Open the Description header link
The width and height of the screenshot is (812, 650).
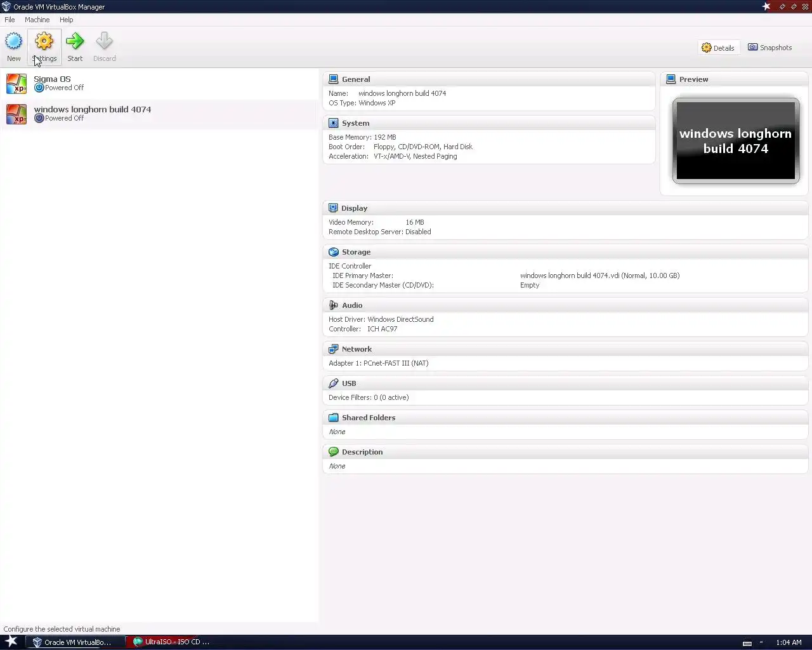362,452
